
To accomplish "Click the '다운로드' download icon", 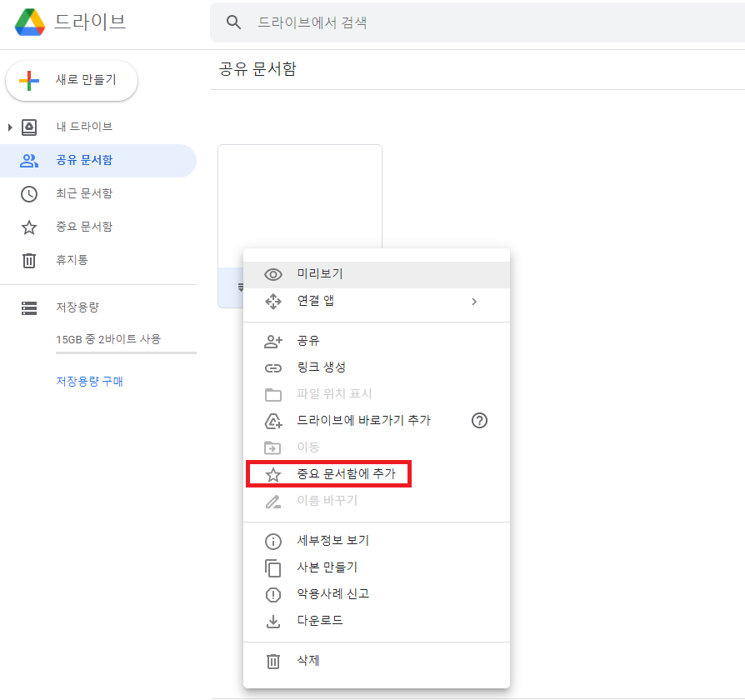I will click(273, 621).
